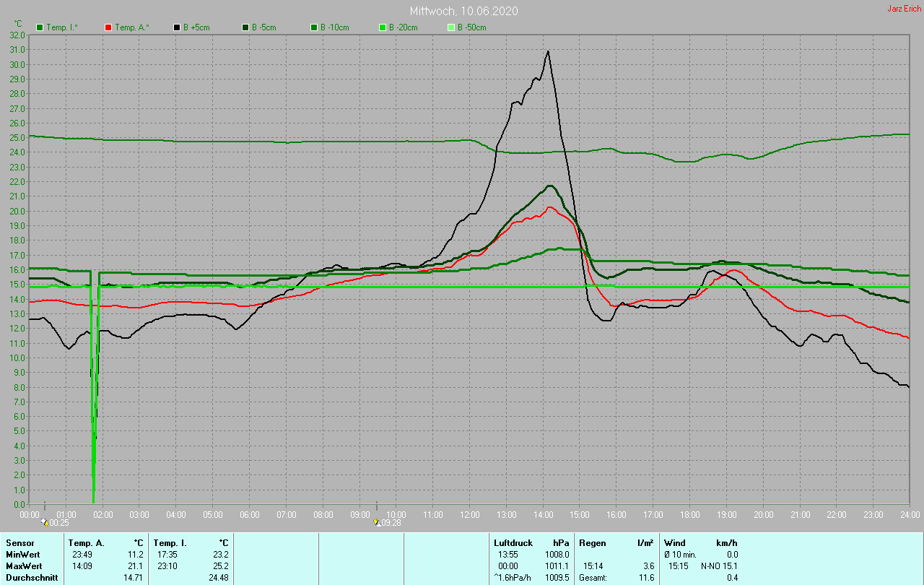Click the wind time 15:15
Viewport: 924px width, 585px height.
pos(679,565)
